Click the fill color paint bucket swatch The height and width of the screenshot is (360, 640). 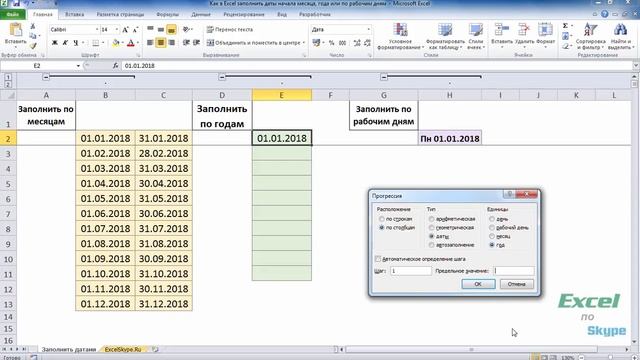pos(116,42)
